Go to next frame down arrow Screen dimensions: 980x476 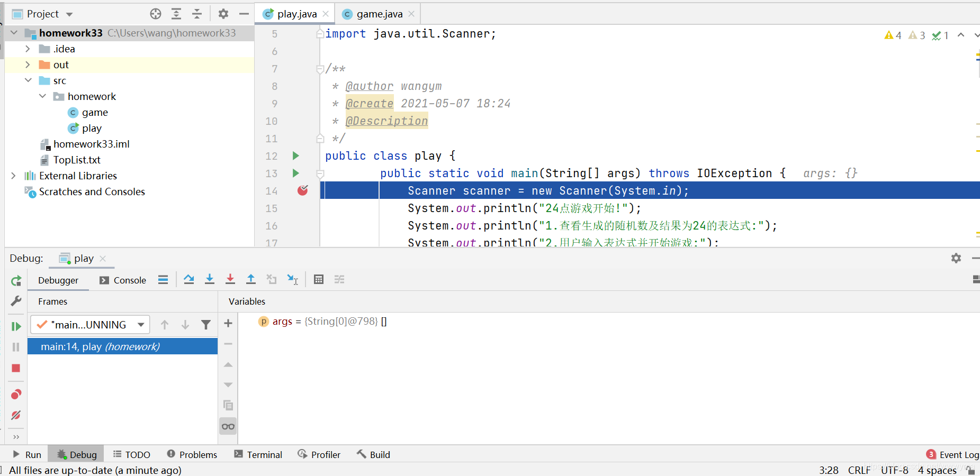tap(185, 325)
